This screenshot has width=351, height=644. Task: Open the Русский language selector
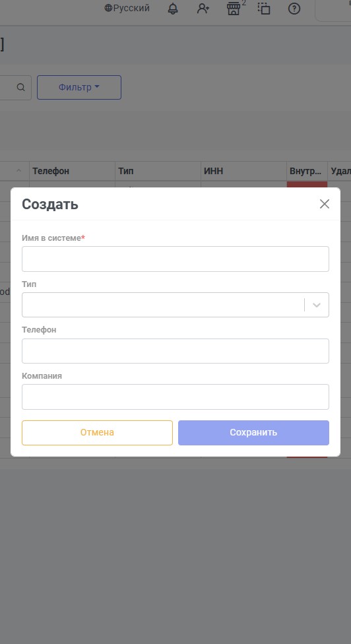(127, 8)
